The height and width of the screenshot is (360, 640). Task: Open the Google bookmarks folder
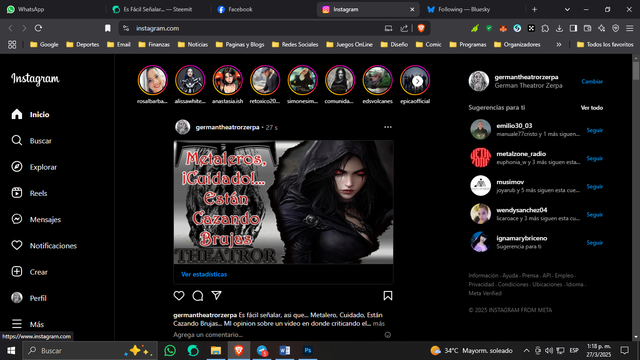point(44,44)
